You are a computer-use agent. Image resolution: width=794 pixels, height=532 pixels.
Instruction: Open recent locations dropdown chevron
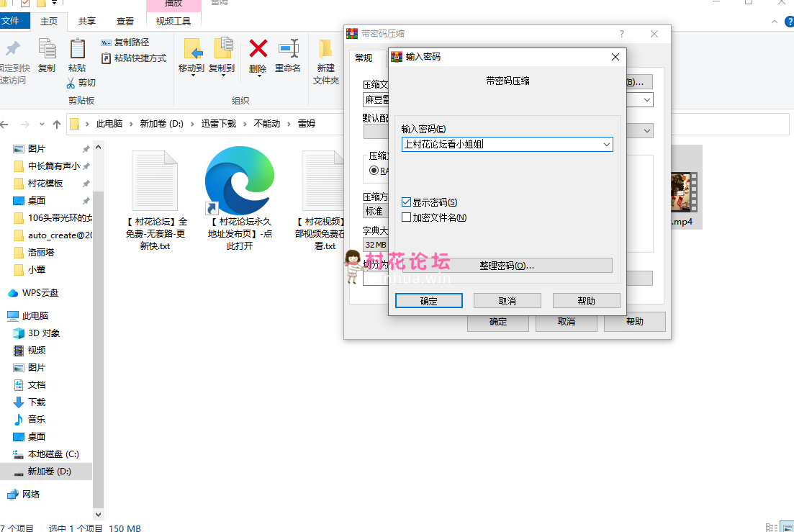pos(42,124)
